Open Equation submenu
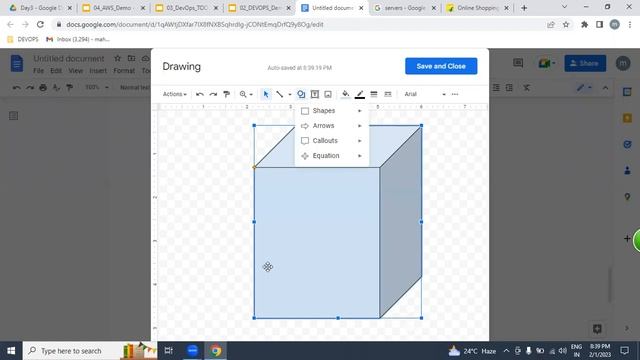 331,156
